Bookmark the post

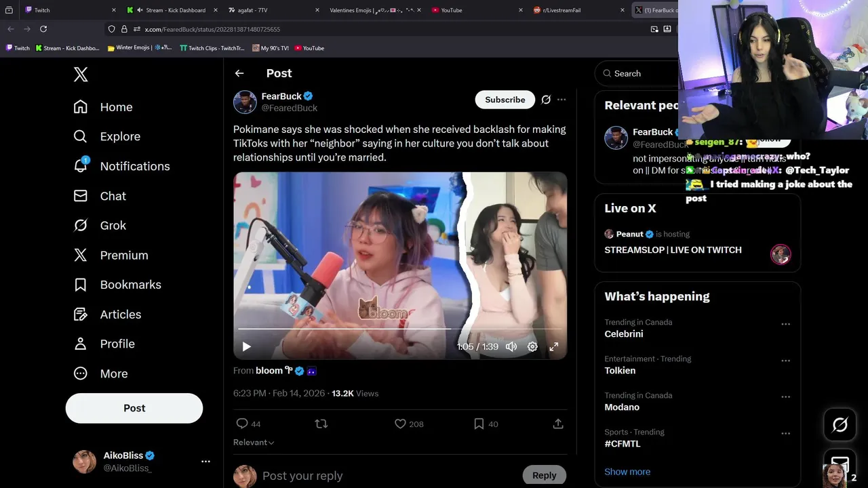[x=479, y=424]
